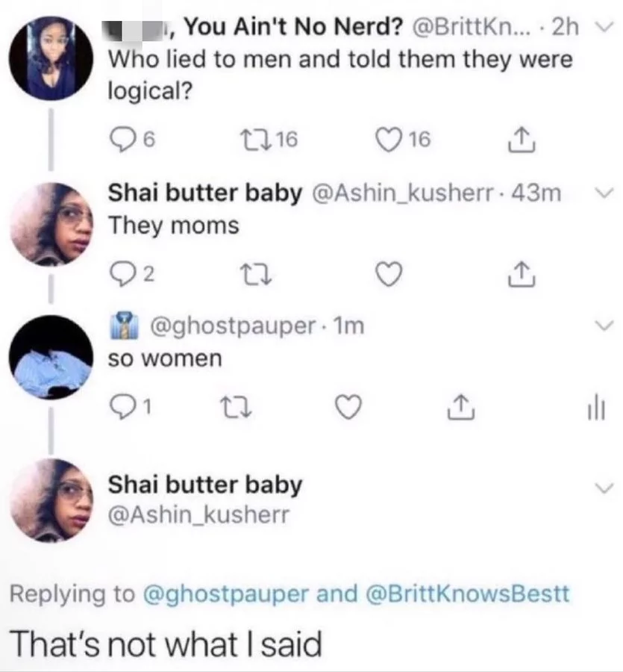Open the @BrittKnowsBestt mention link
Viewport: 623px width, 672px height.
pos(468,593)
